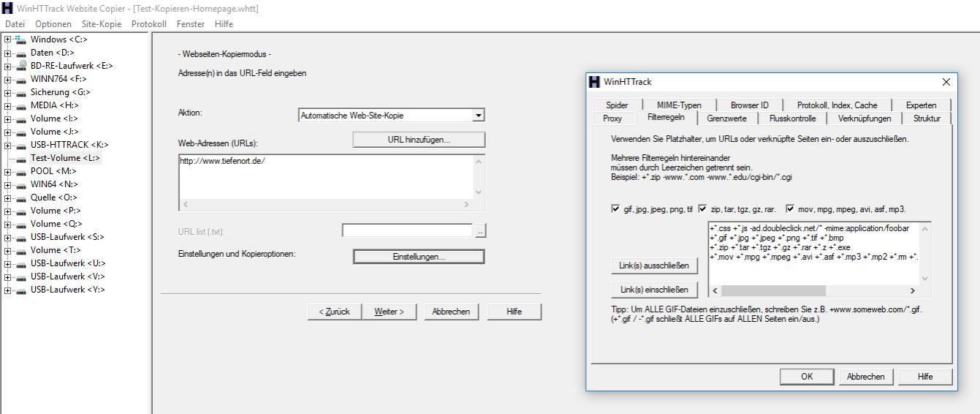This screenshot has height=414, width=980.
Task: Click the URL list browse button
Action: pos(480,231)
